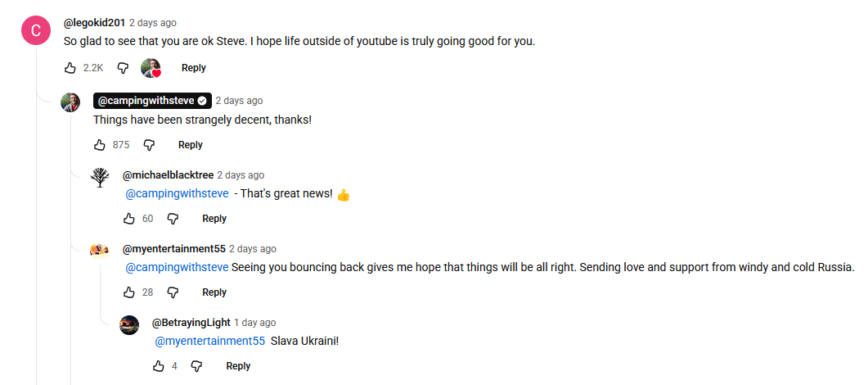868x385 pixels.
Task: Open the blue @myentertainment55 mention link
Action: [x=209, y=342]
